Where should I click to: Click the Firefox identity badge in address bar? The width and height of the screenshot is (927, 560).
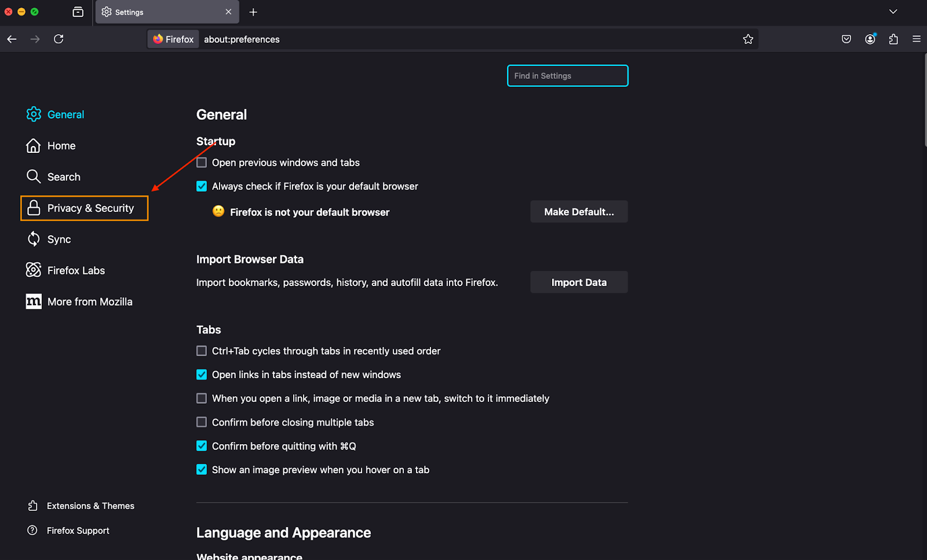pos(173,39)
